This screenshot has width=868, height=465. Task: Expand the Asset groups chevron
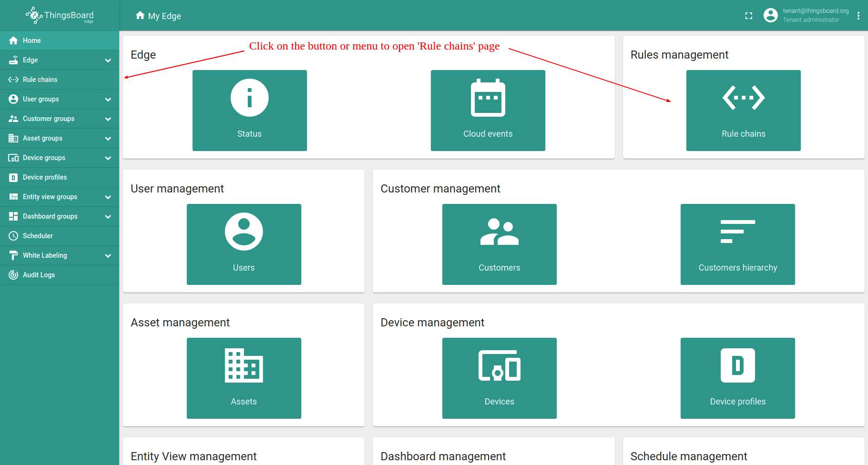click(108, 139)
